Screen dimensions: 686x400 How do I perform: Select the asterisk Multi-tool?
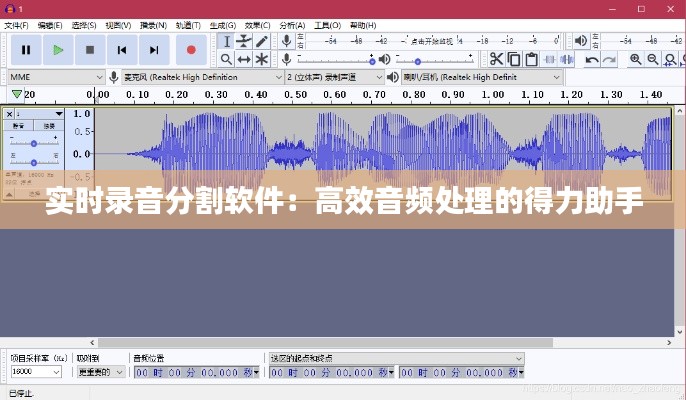point(261,59)
